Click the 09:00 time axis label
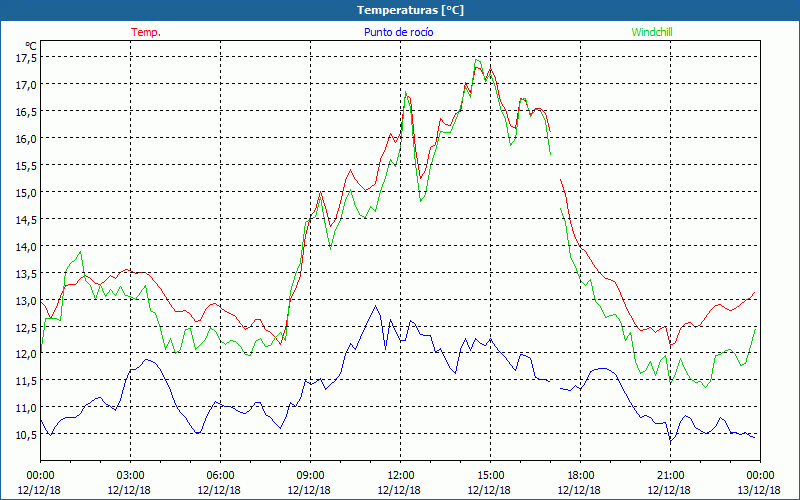The width and height of the screenshot is (800, 500). pos(310,476)
